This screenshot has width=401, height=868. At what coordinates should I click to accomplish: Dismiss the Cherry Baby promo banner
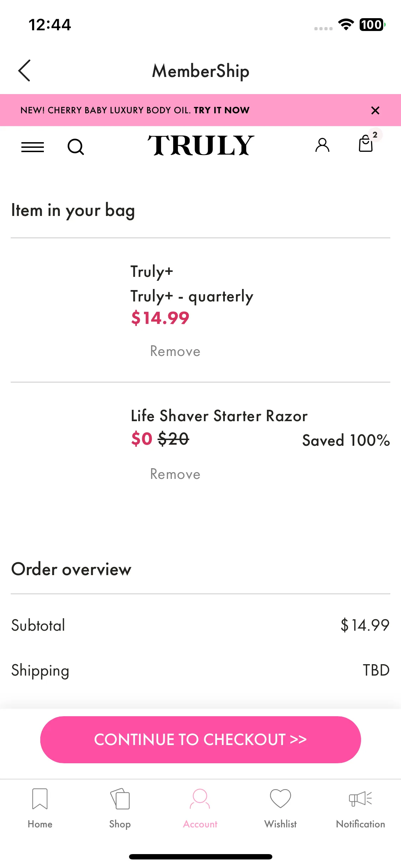[x=375, y=110]
